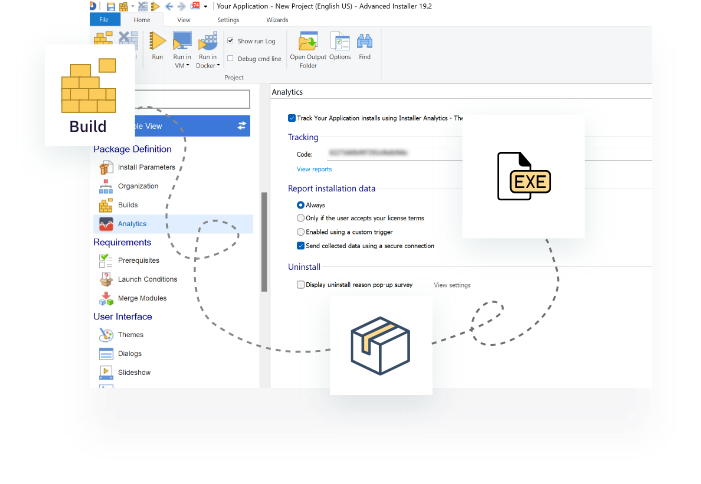
Task: Open the Themes page
Action: tap(130, 335)
